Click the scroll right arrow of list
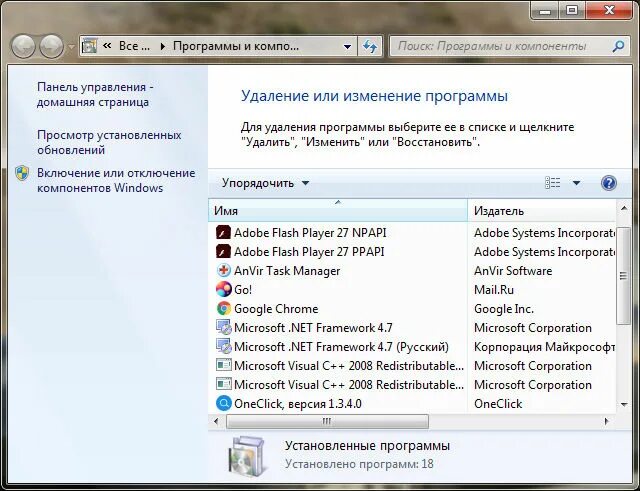The height and width of the screenshot is (491, 640). pos(606,421)
